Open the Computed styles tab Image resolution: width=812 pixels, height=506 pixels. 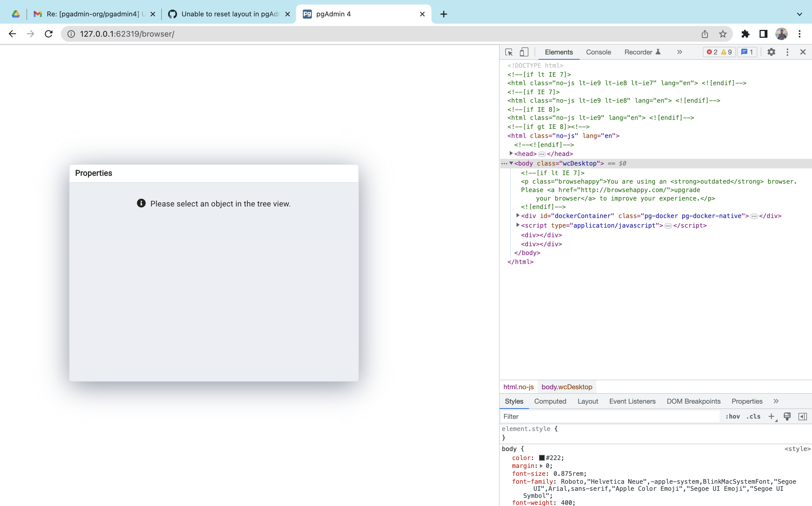(550, 401)
